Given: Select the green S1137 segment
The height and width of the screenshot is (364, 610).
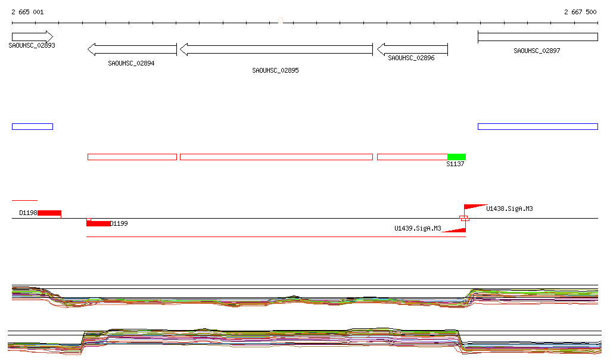Looking at the screenshot, I should 456,157.
